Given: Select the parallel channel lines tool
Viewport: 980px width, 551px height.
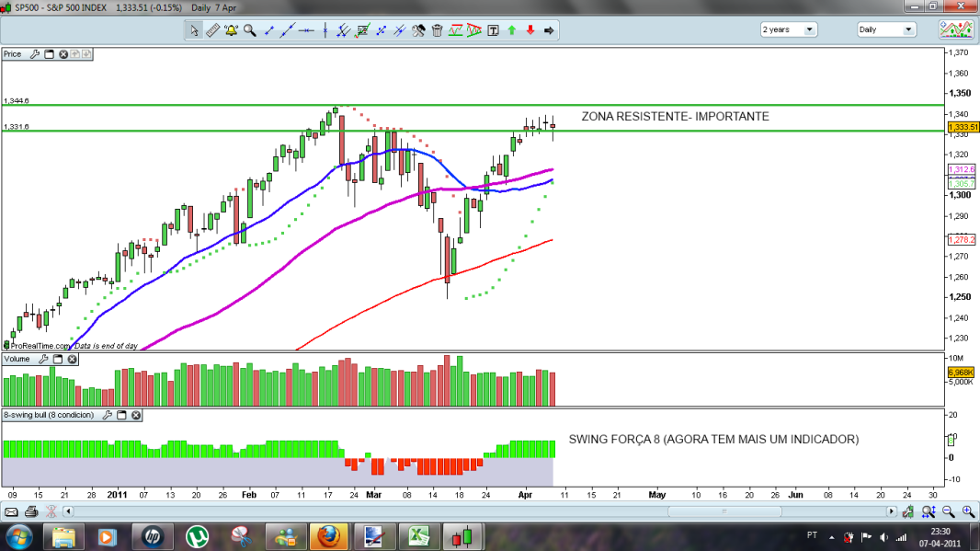Looking at the screenshot, I should [x=343, y=30].
